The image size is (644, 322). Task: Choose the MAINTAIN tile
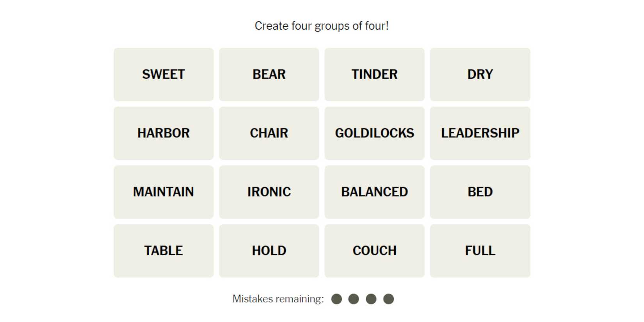point(164,192)
